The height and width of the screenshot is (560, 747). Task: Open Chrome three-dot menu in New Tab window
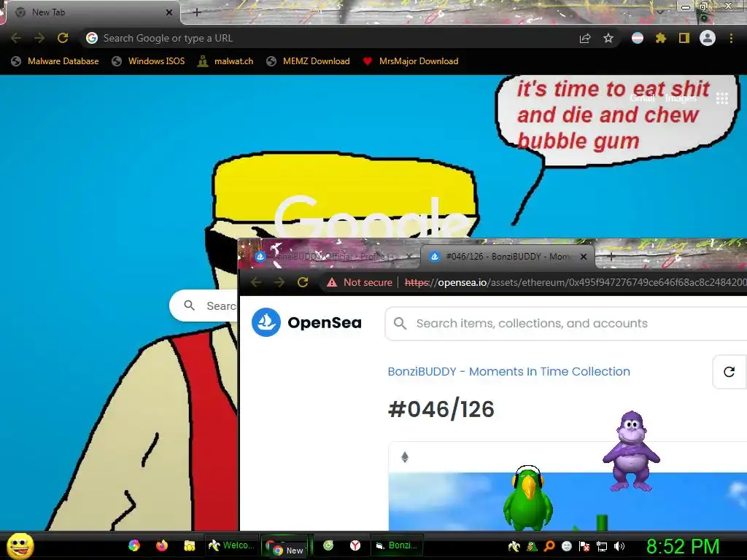(731, 38)
